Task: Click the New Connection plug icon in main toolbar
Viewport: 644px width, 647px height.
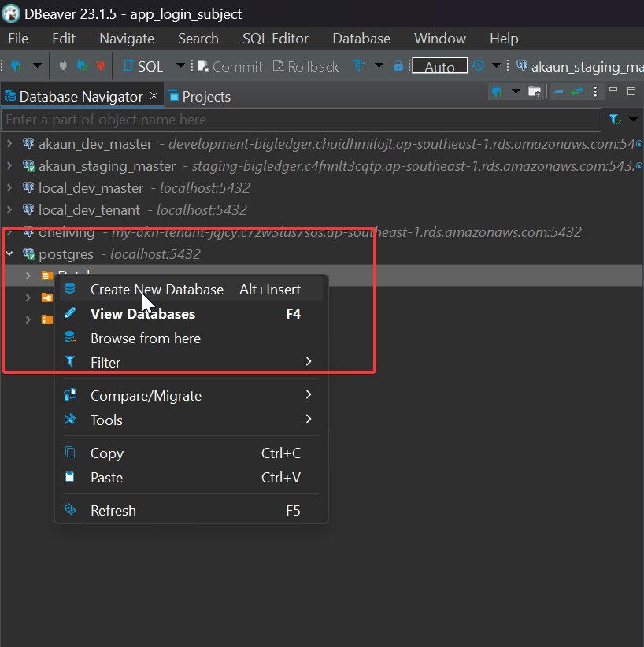Action: tap(17, 65)
